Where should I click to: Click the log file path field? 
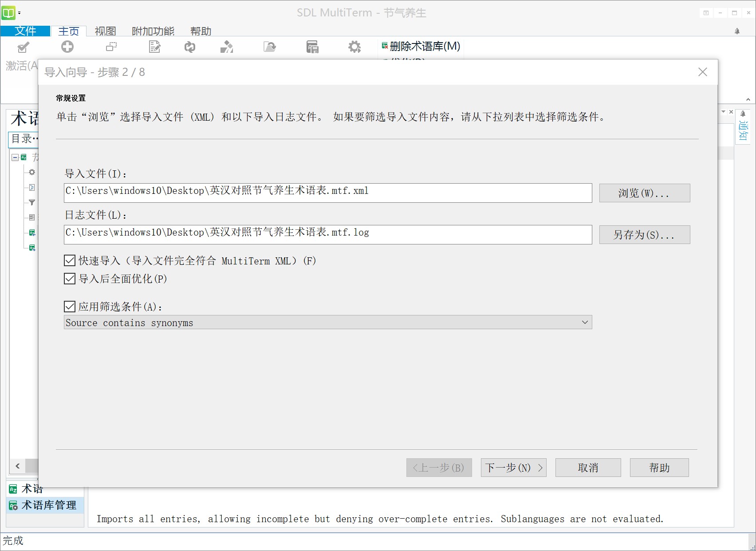click(x=328, y=235)
